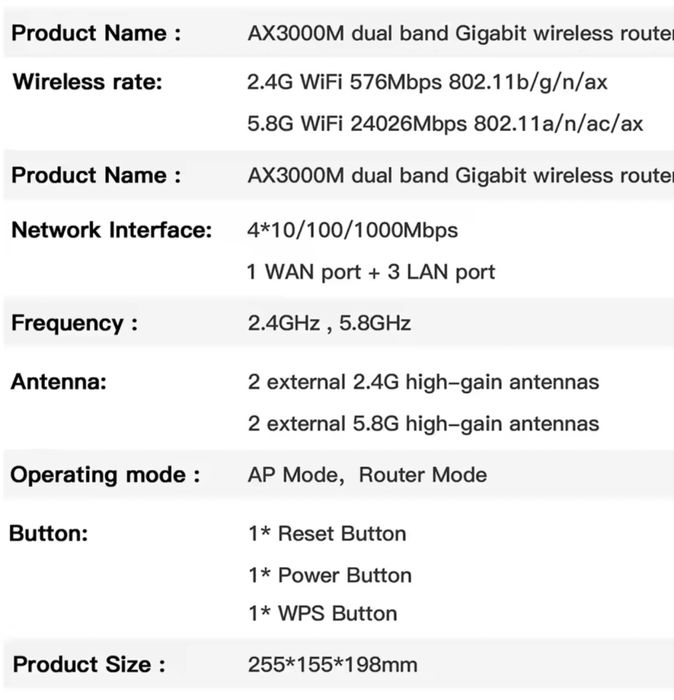Select the Network Interface label

(111, 230)
